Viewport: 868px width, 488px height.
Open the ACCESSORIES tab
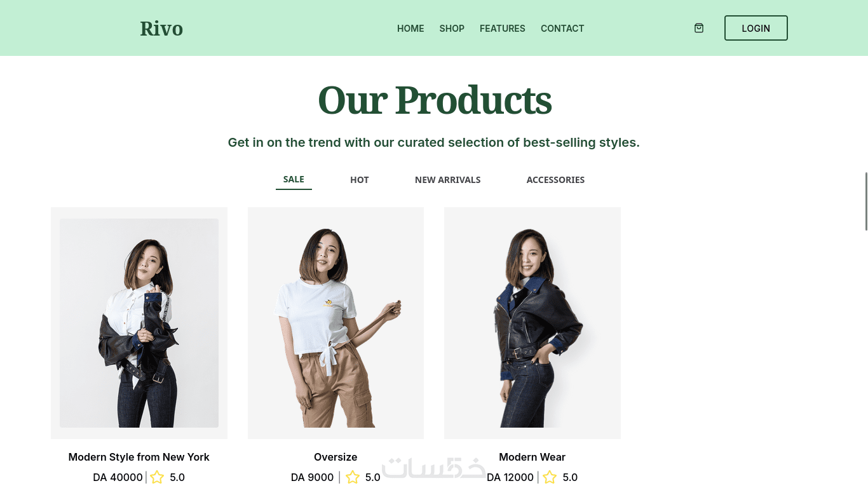click(555, 180)
